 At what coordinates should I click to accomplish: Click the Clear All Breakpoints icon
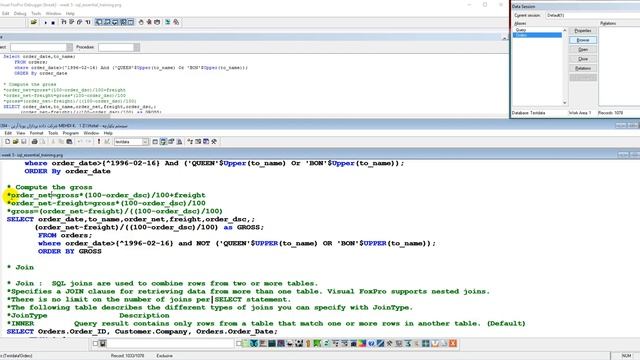point(149,22)
